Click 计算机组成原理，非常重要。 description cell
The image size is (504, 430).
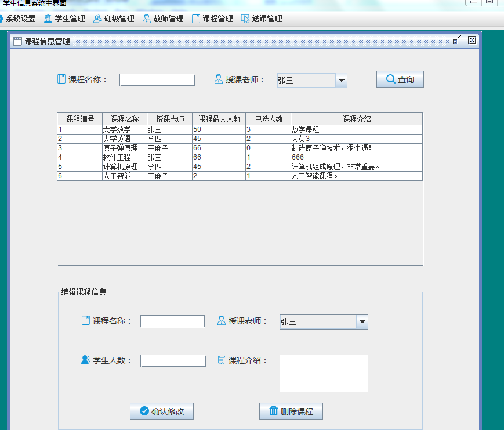pos(357,167)
